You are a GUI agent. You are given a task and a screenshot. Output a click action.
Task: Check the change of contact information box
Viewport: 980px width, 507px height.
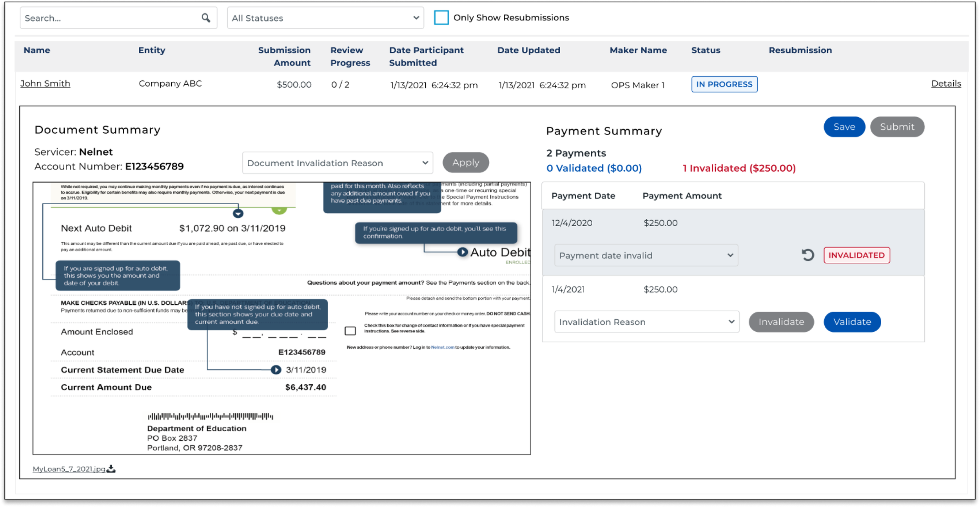tap(350, 331)
